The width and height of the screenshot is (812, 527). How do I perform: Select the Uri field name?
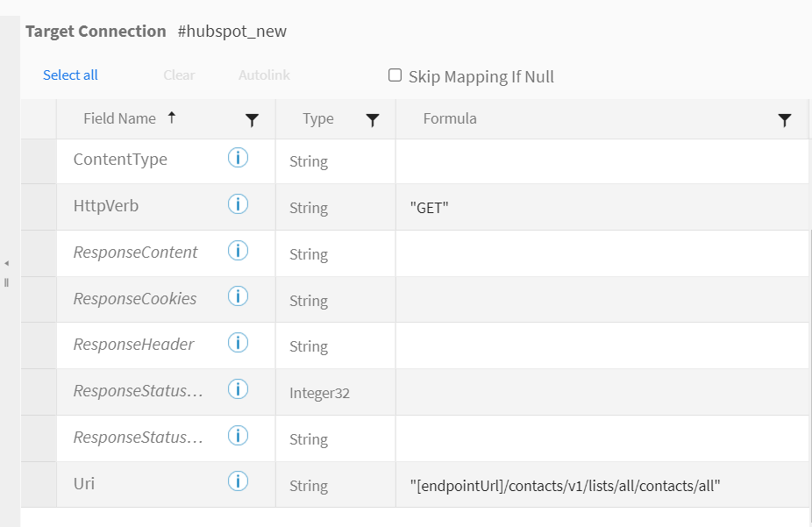tap(84, 483)
